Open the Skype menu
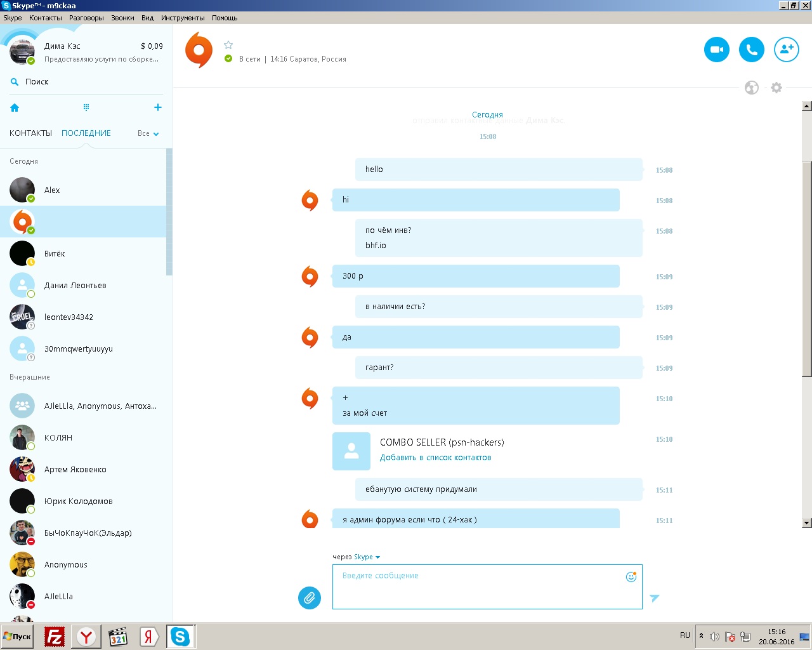Viewport: 812px width, 650px height. coord(13,18)
